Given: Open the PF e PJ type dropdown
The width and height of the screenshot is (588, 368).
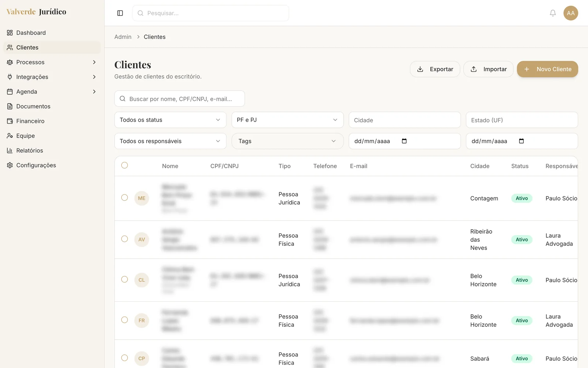Looking at the screenshot, I should pyautogui.click(x=287, y=120).
